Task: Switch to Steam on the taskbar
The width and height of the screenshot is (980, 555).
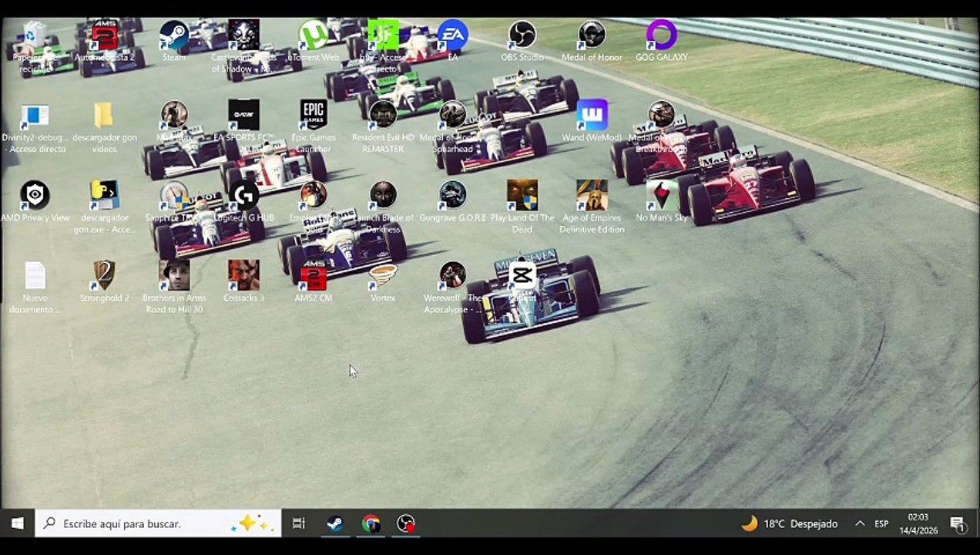Action: tap(335, 523)
